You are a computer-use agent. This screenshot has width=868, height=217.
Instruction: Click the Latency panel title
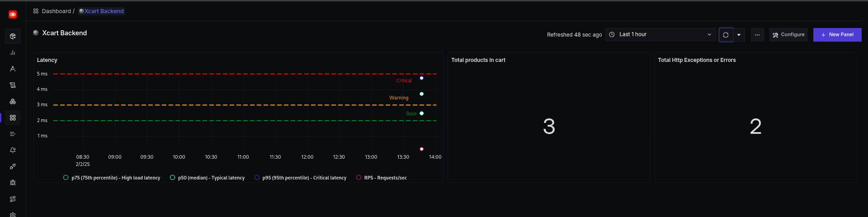(x=47, y=60)
